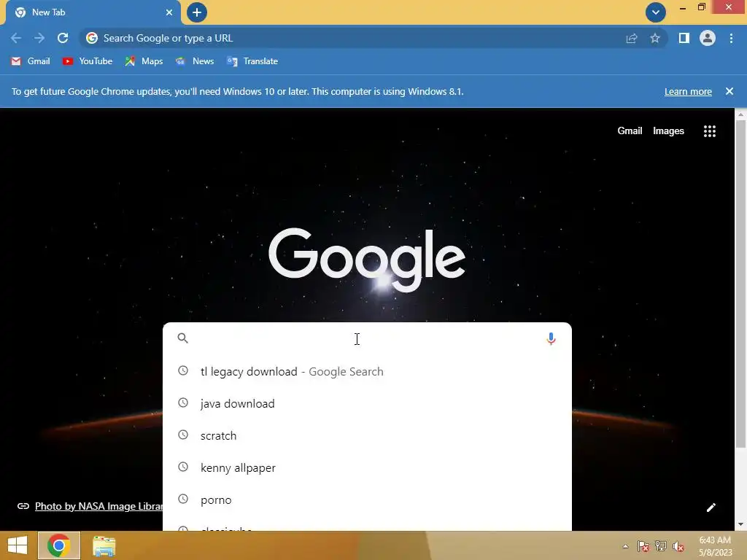The width and height of the screenshot is (747, 560).
Task: Select 'scratch' search suggestion
Action: [367, 436]
